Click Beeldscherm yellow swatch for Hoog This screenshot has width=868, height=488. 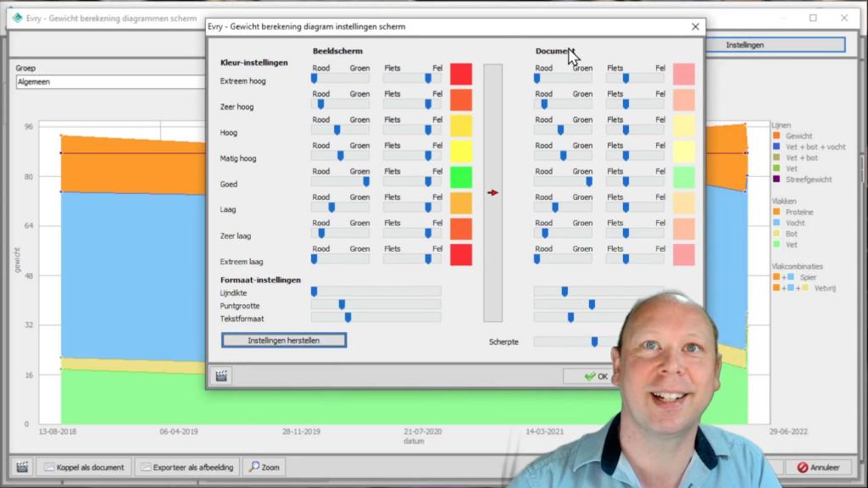461,125
